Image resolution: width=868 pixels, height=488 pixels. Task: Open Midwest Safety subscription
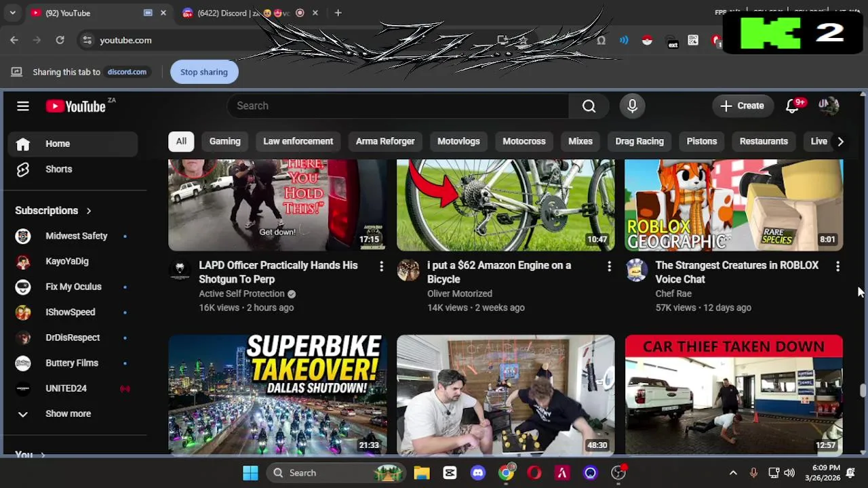(x=73, y=236)
